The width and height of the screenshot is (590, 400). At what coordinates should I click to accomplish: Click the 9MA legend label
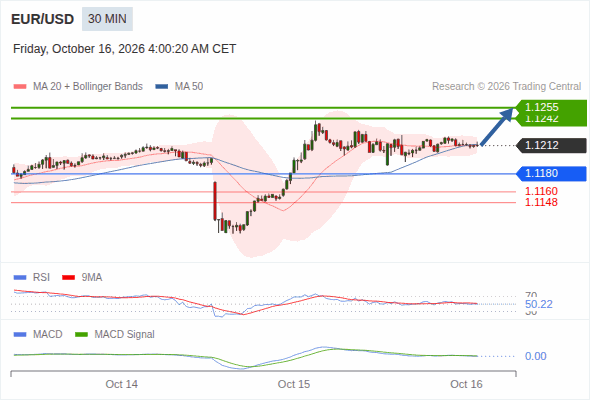tap(92, 278)
